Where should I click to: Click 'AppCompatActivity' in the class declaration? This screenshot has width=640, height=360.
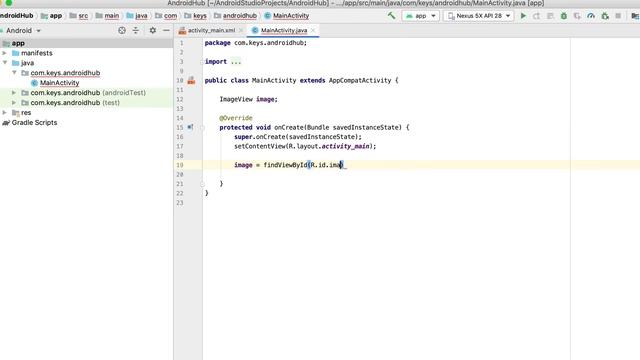pyautogui.click(x=360, y=80)
